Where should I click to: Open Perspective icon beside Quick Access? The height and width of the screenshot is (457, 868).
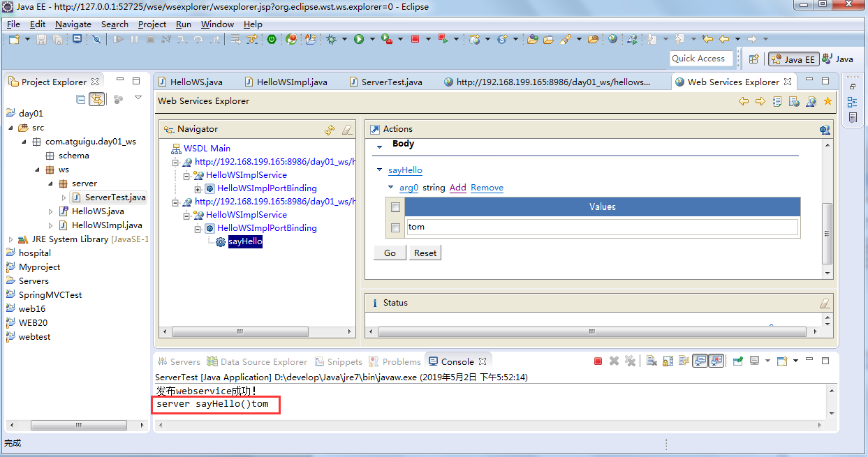(753, 59)
